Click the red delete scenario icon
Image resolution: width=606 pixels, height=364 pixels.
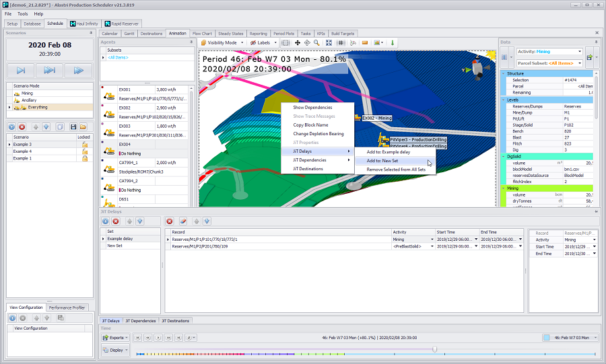pyautogui.click(x=22, y=126)
